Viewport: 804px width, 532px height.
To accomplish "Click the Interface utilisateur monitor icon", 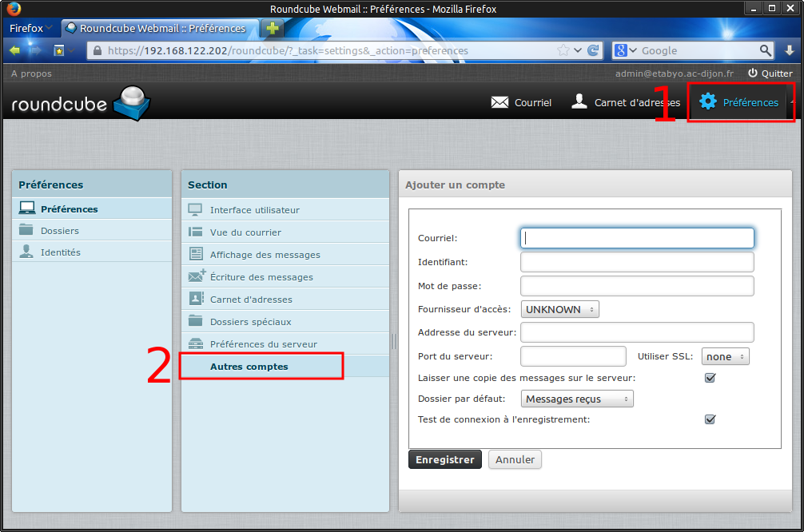I will click(195, 209).
